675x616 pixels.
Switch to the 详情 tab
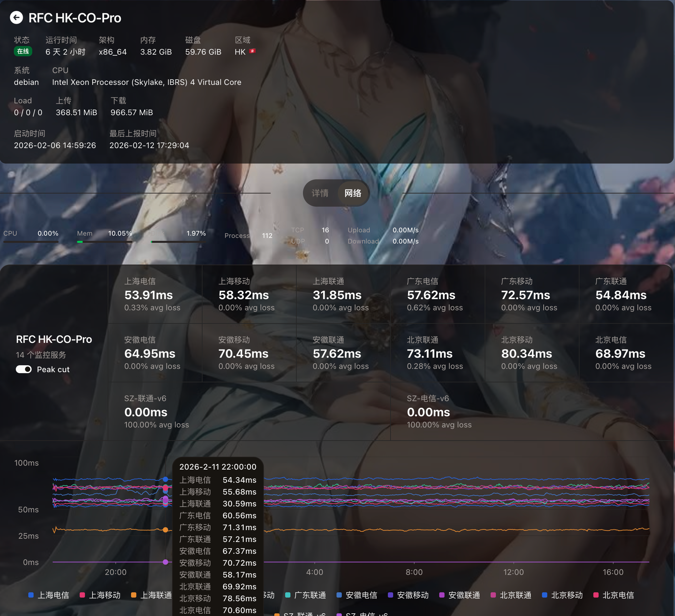(x=320, y=193)
